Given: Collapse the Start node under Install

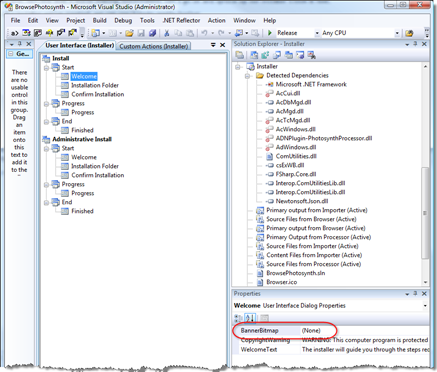Looking at the screenshot, I should 47,68.
